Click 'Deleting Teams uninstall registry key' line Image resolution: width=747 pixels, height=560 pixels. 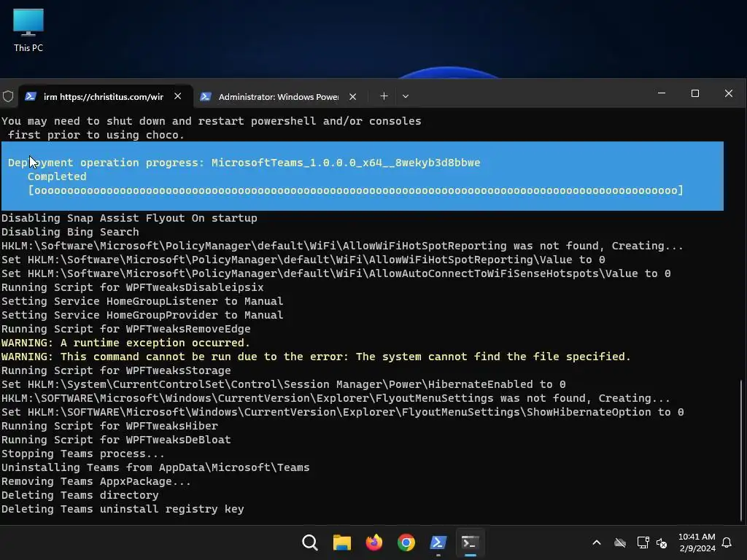pos(123,509)
